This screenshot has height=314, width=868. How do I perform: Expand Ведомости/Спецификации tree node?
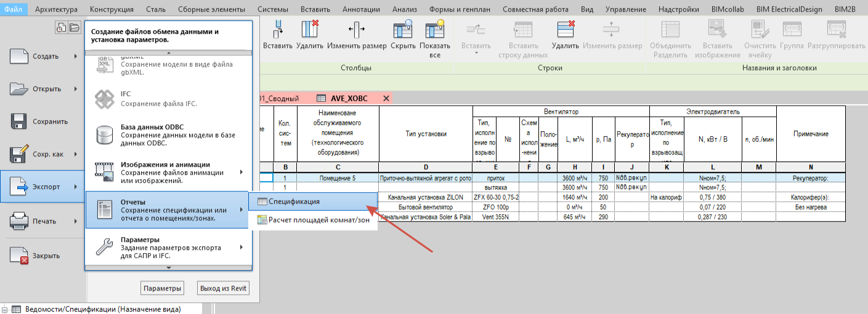click(6, 309)
